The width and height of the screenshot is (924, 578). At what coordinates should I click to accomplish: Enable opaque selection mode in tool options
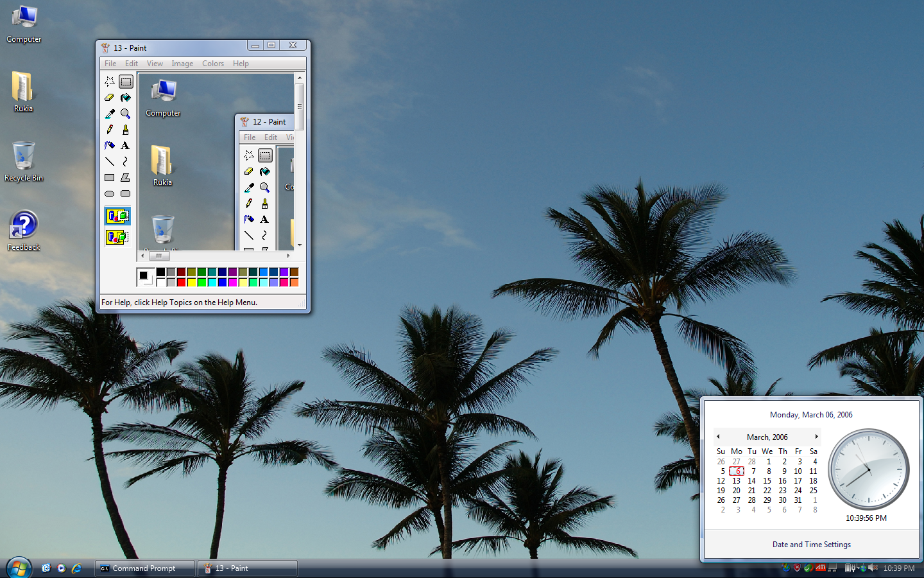(x=117, y=216)
